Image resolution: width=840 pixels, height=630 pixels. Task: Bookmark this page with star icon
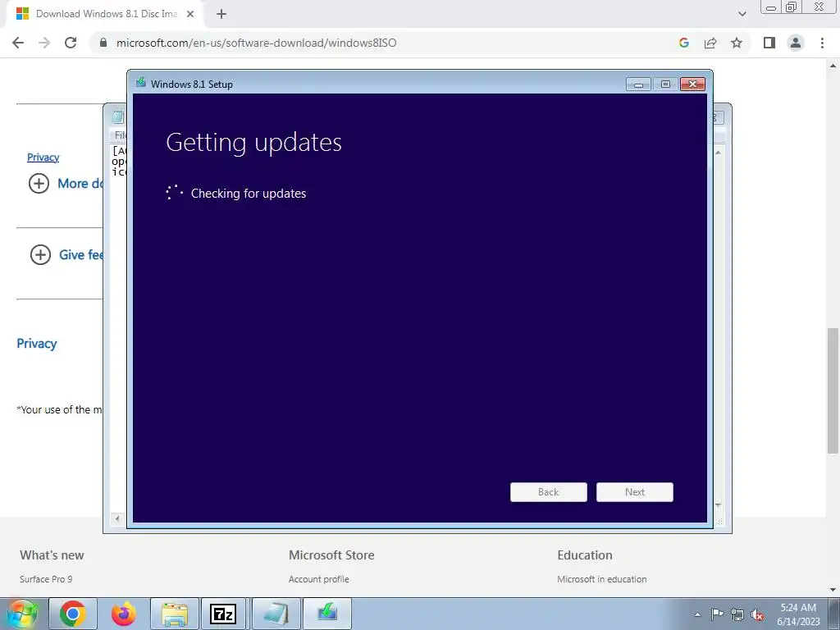point(737,43)
